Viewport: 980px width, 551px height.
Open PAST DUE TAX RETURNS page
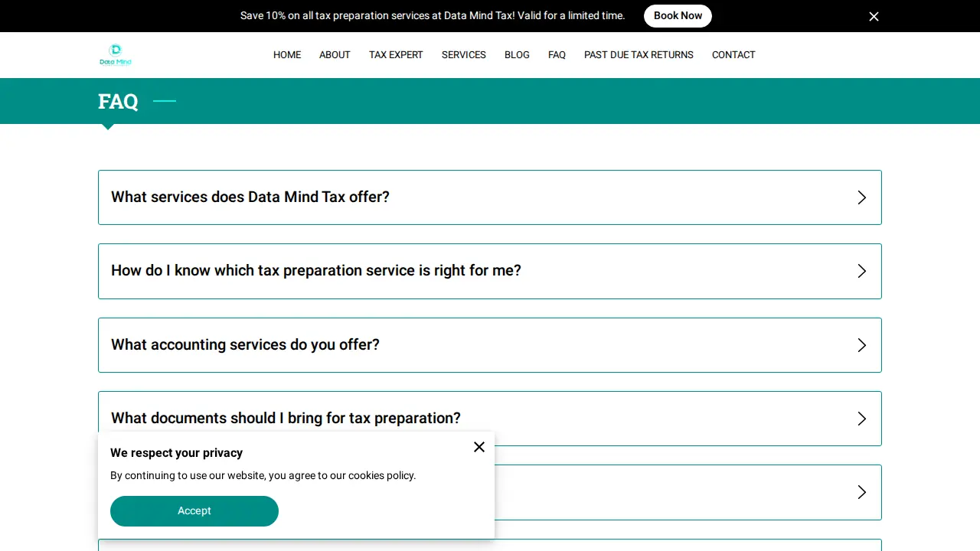click(x=639, y=55)
